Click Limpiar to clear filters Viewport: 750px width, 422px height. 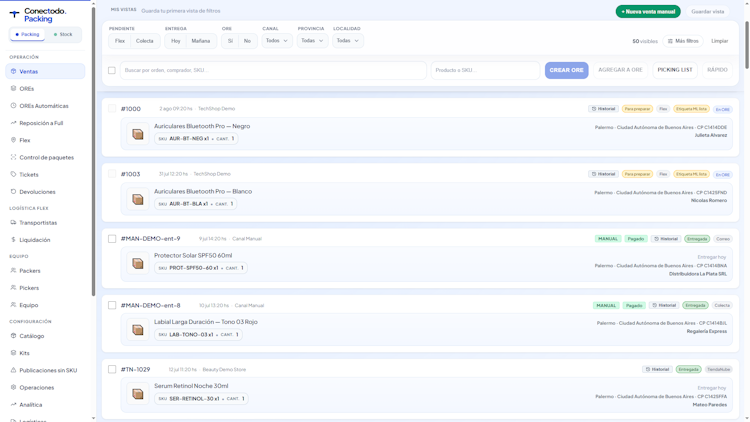coord(719,41)
